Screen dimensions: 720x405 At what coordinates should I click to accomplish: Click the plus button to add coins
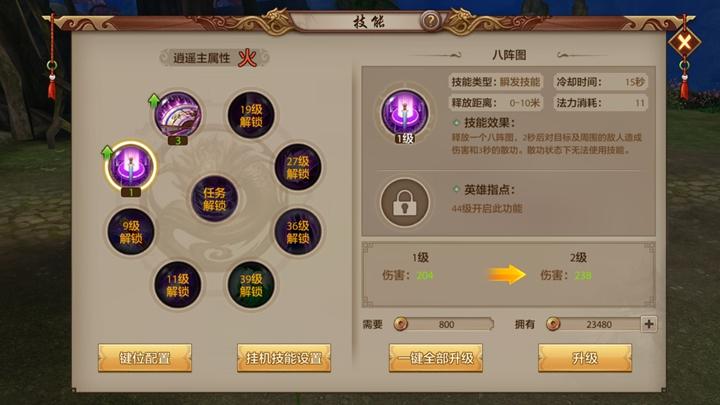click(x=649, y=324)
